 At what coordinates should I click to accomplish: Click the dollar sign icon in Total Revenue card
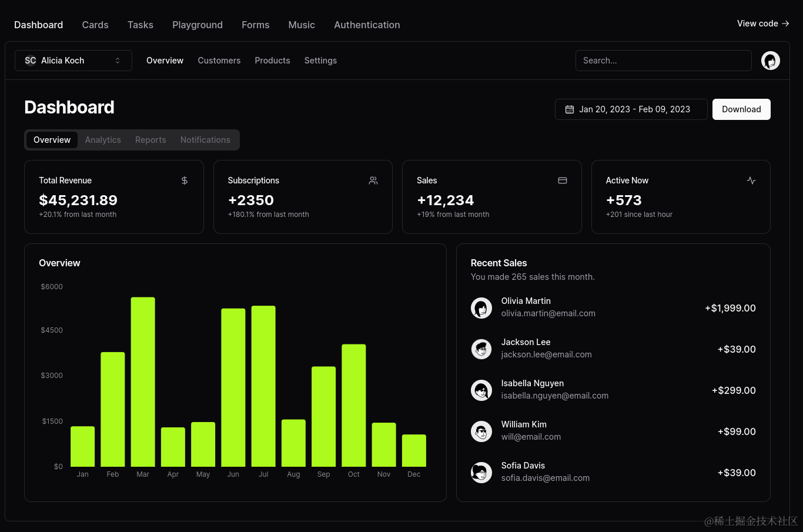pos(185,180)
